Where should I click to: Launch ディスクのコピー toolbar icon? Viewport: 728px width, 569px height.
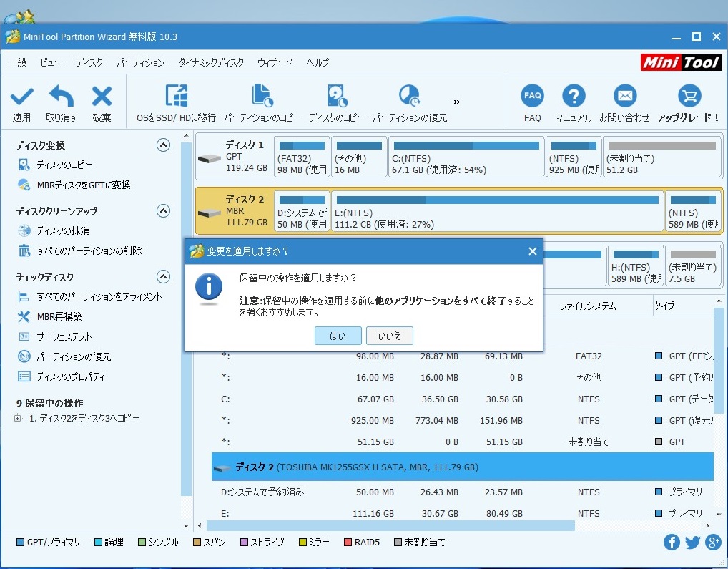tap(337, 97)
